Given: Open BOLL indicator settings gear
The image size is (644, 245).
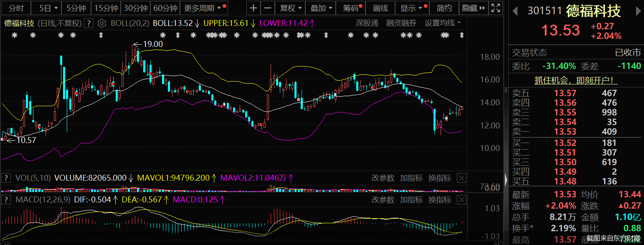Looking at the screenshot, I should [101, 23].
